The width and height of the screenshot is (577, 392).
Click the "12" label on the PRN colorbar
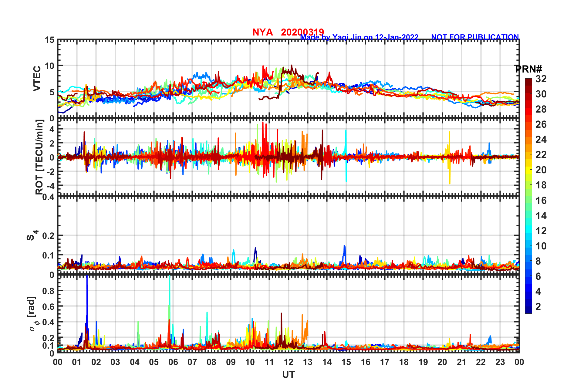click(x=541, y=231)
